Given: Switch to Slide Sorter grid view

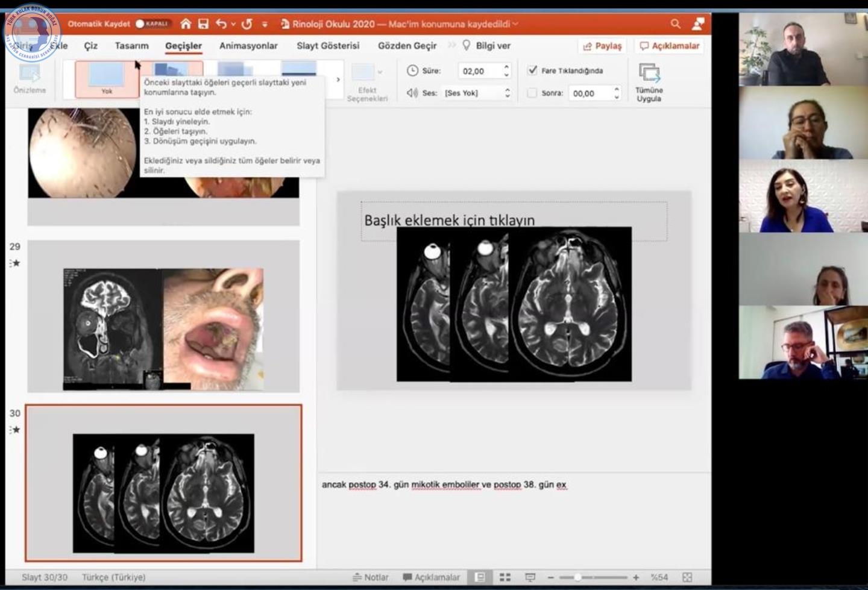Looking at the screenshot, I should (505, 577).
